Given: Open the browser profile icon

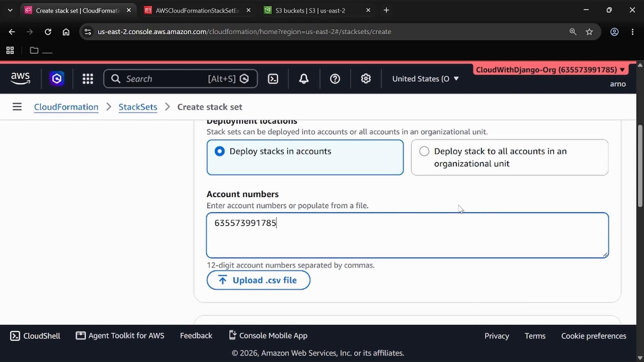Looking at the screenshot, I should (614, 32).
